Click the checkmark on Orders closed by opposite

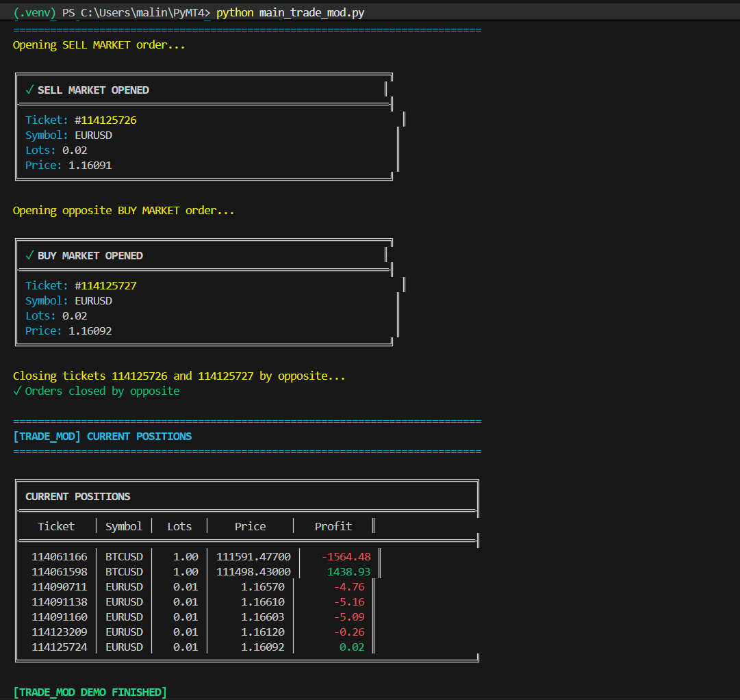[x=17, y=391]
